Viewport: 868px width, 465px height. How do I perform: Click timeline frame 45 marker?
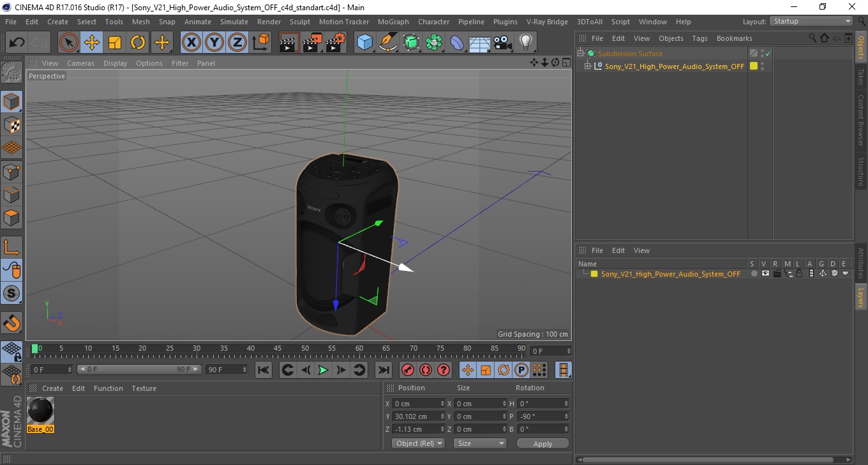pyautogui.click(x=278, y=350)
